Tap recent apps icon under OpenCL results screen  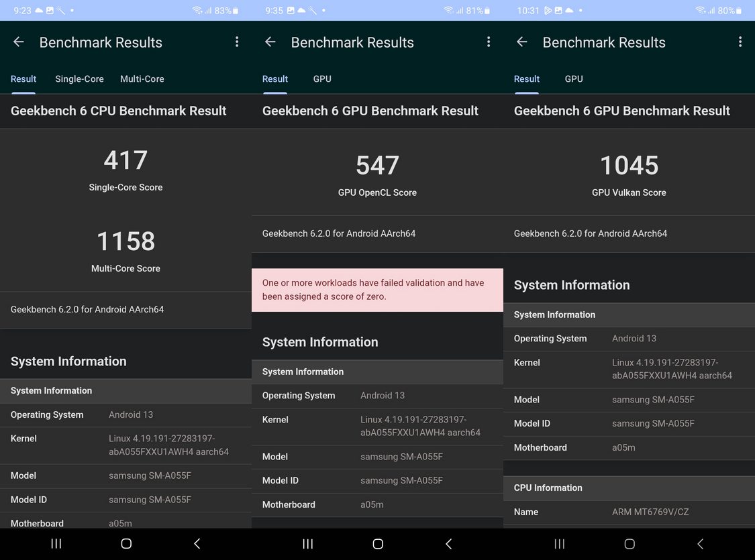point(307,544)
